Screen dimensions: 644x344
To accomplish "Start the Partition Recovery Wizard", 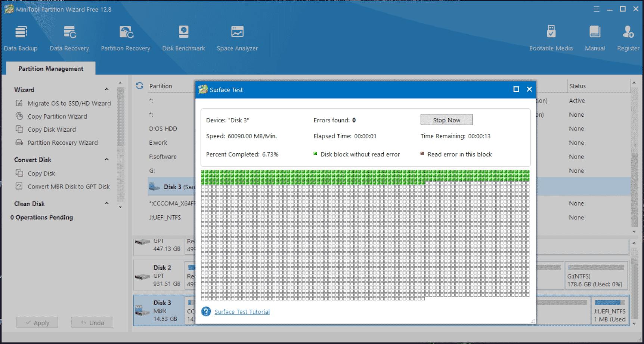I will [x=62, y=142].
